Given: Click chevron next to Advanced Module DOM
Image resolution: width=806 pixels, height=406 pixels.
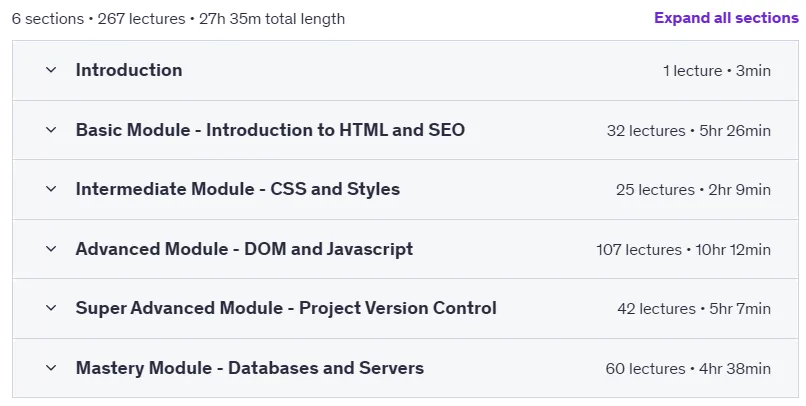Looking at the screenshot, I should (x=51, y=249).
